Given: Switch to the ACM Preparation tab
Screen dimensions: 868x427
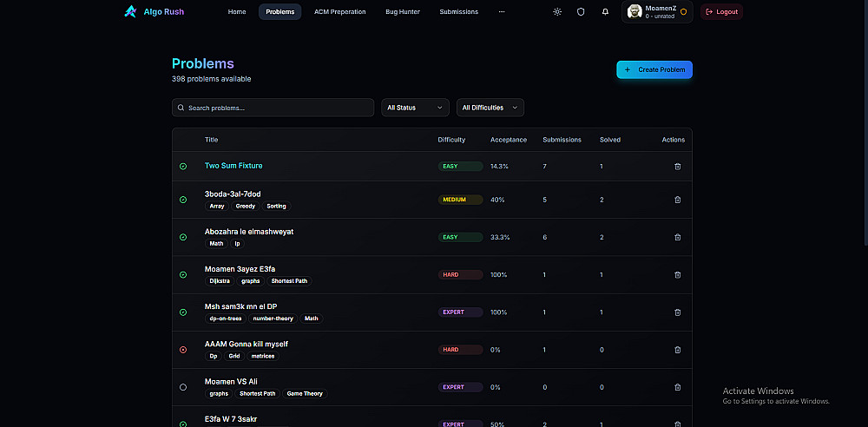Looking at the screenshot, I should coord(340,11).
